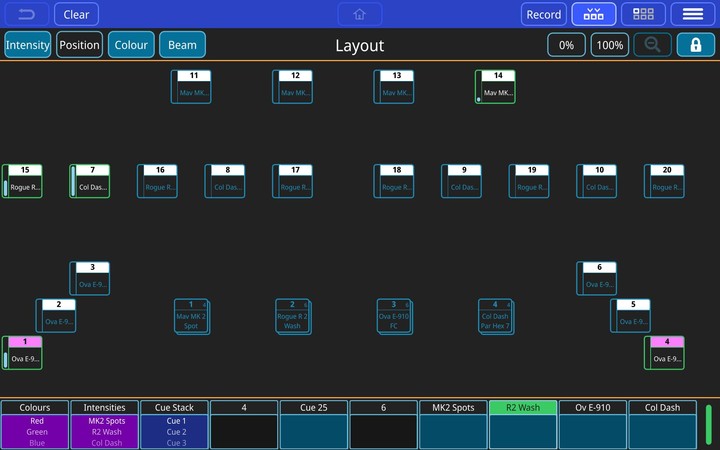Screen dimensions: 720x450
Task: Open the Colours playback tile
Action: coord(35,425)
